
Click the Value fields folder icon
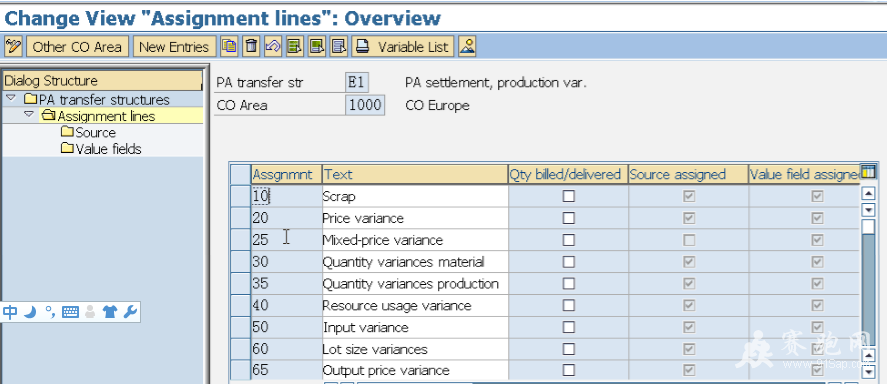[68, 149]
